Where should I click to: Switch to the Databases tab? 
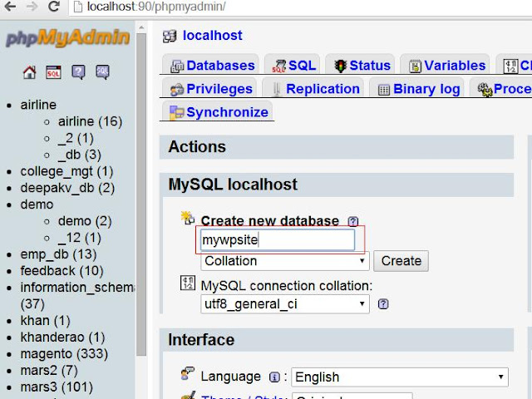(x=213, y=66)
